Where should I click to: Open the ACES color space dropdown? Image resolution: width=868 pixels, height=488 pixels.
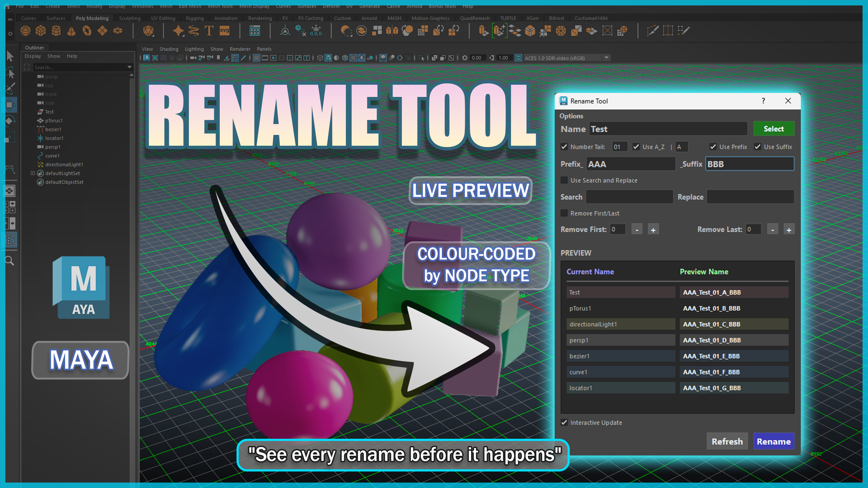pos(607,58)
